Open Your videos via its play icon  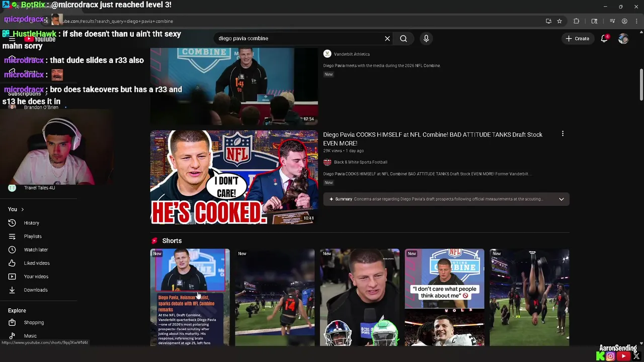(12, 277)
